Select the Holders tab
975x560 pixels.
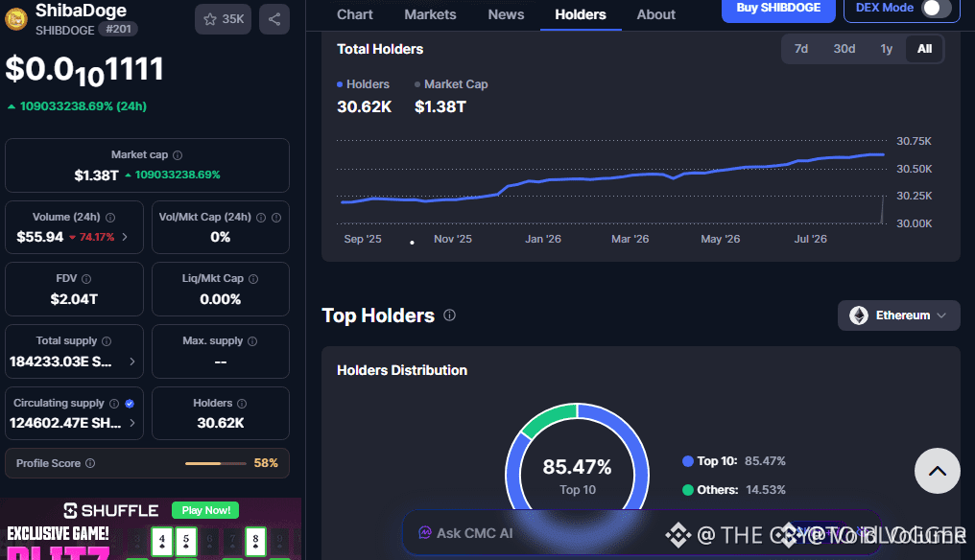[x=581, y=14]
